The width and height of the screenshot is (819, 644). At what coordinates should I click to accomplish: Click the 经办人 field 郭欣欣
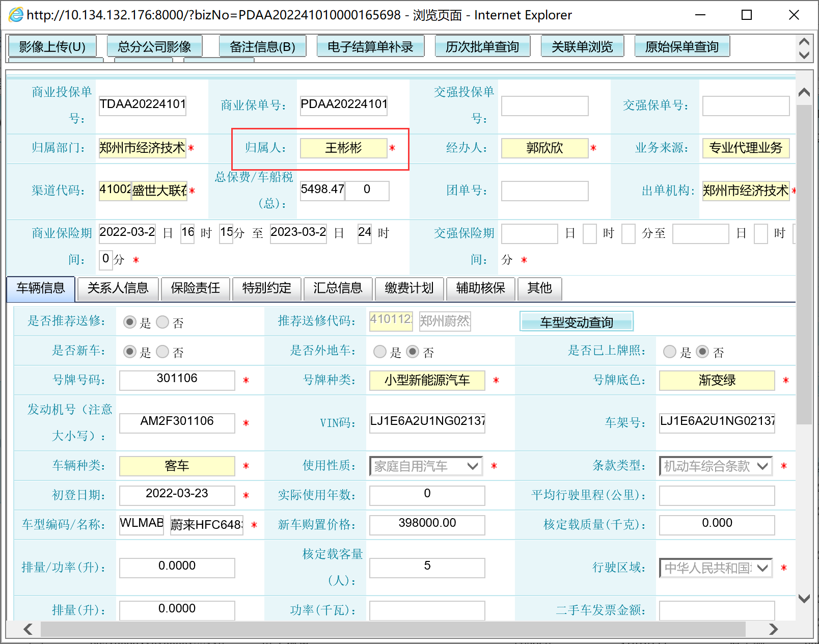[545, 148]
